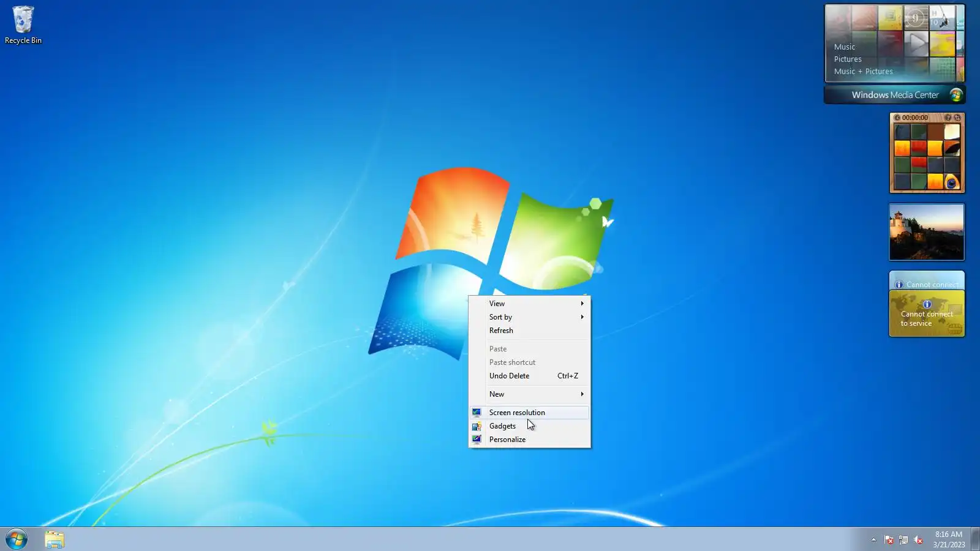The height and width of the screenshot is (551, 980).
Task: Click the play-button tile in Media Center gadget
Action: coord(916,44)
